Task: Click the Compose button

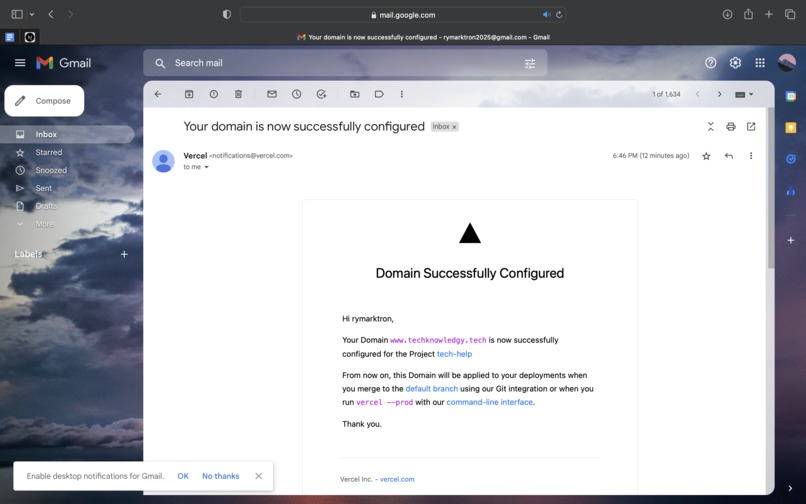Action: click(44, 101)
